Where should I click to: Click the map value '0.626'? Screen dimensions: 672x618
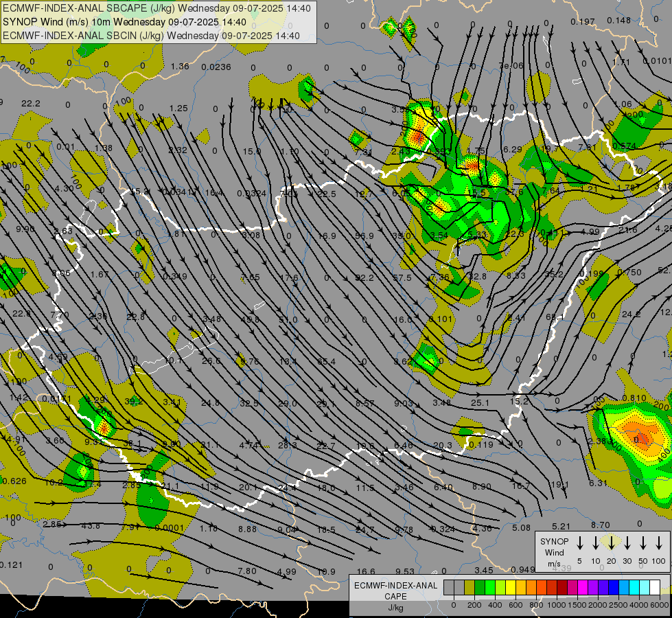[x=14, y=481]
